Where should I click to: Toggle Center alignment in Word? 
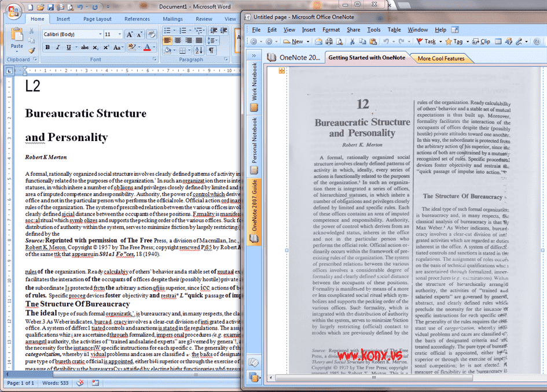click(178, 40)
